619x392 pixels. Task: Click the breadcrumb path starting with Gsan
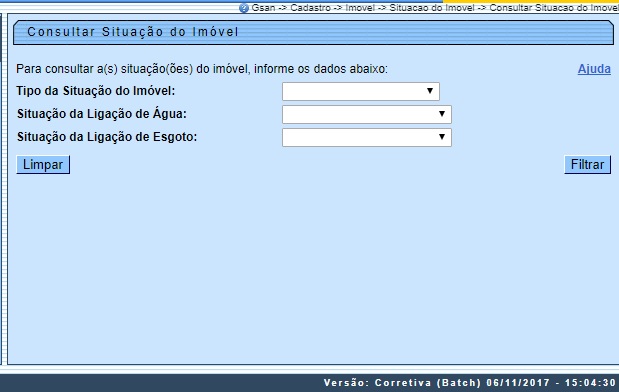[435, 8]
